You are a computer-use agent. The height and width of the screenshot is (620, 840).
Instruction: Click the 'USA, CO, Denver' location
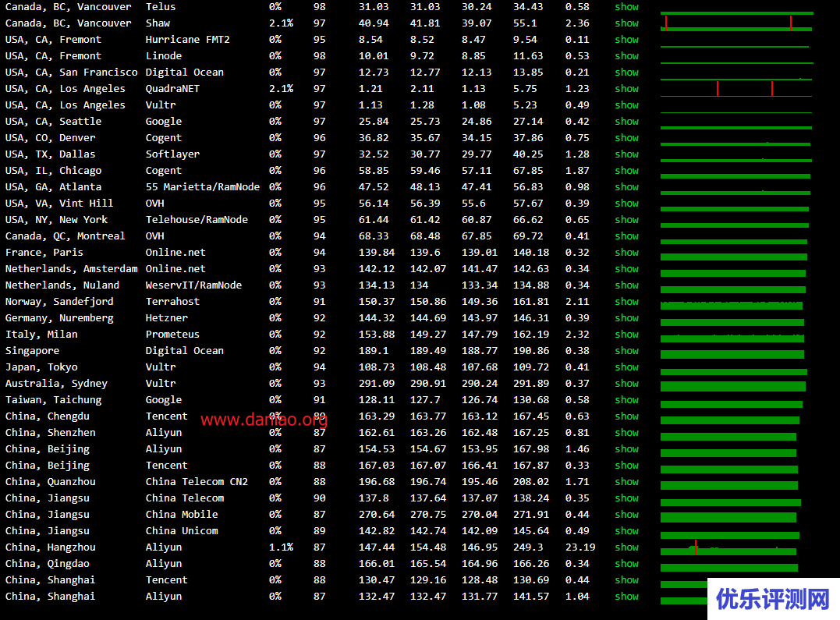(x=51, y=138)
